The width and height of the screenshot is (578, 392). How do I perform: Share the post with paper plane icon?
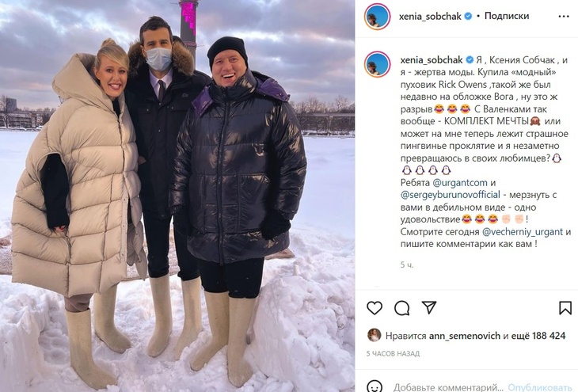[x=429, y=307]
